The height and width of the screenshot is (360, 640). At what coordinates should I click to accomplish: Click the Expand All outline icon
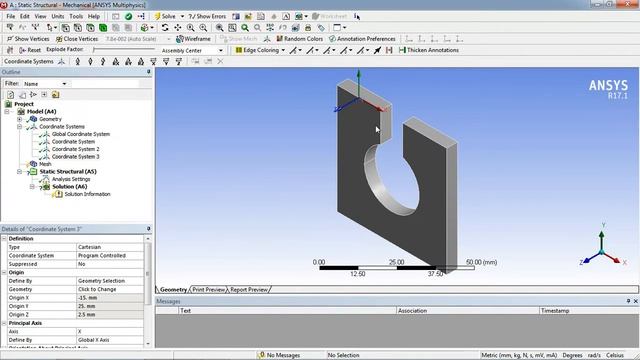pos(44,95)
